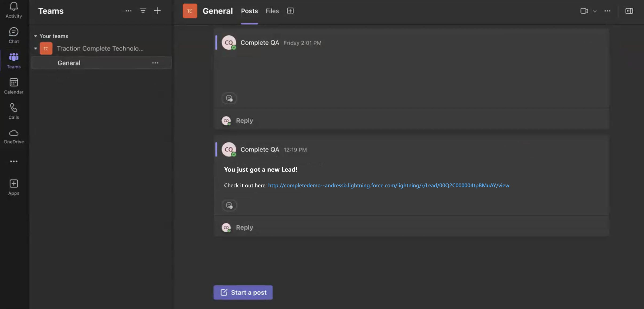This screenshot has height=309, width=644.
Task: Click the TC channel avatar in the header
Action: pos(190,11)
